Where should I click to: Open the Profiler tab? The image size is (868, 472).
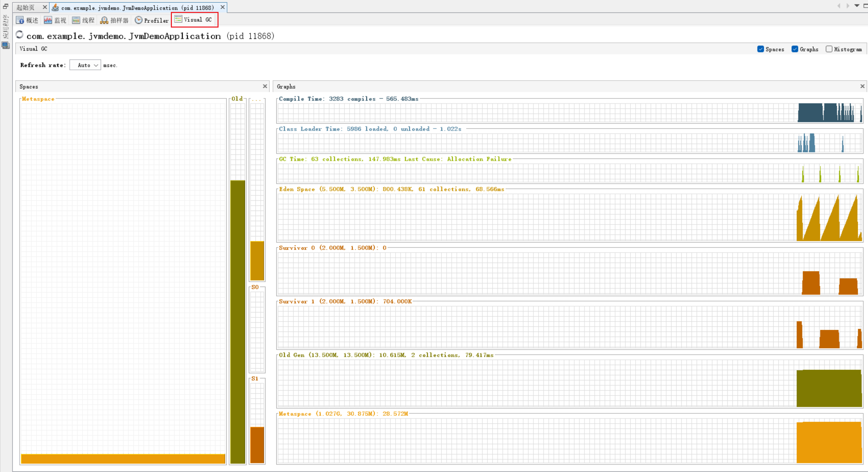pyautogui.click(x=152, y=20)
